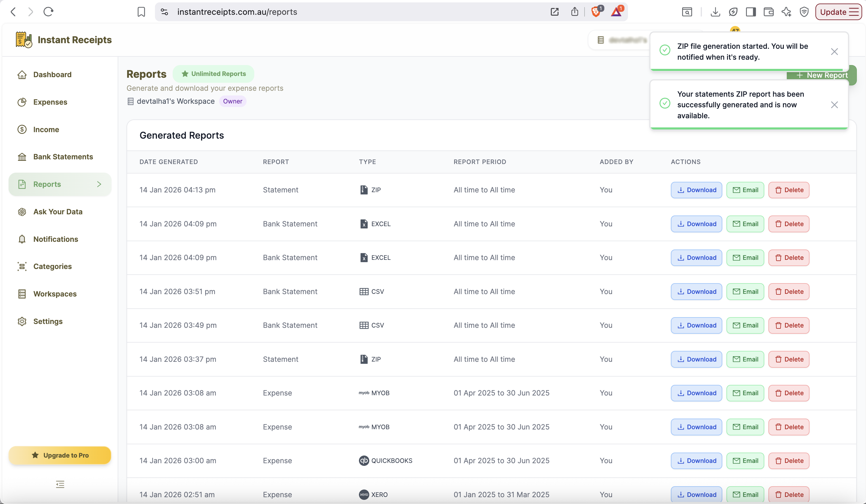Screen dimensions: 866x504
Task: Download the 04:13 pm Statement ZIP report
Action: point(697,190)
